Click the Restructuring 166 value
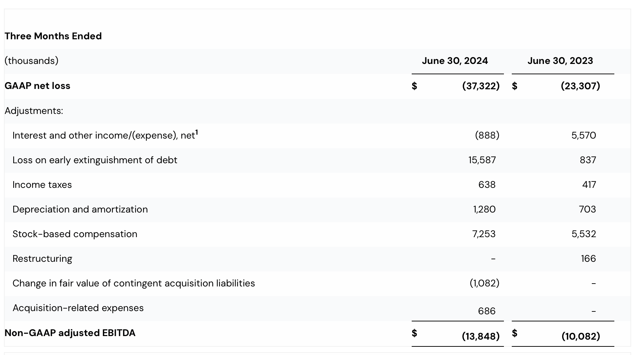 pyautogui.click(x=588, y=259)
